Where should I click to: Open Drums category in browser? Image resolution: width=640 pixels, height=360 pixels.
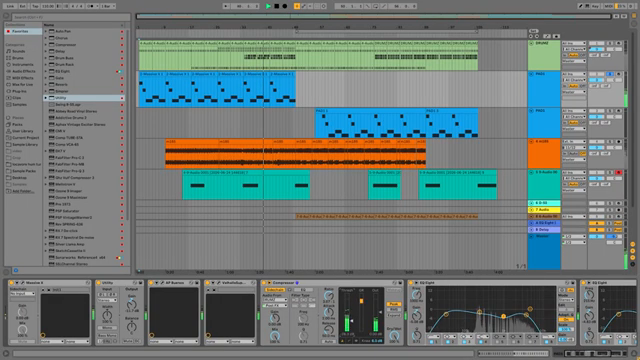tap(18, 58)
